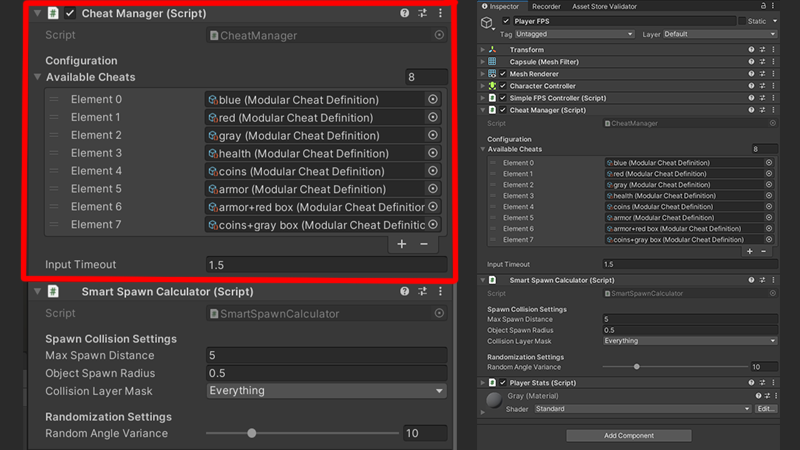Open Player Stats context menu in Inspector
800x450 pixels.
[x=773, y=382]
